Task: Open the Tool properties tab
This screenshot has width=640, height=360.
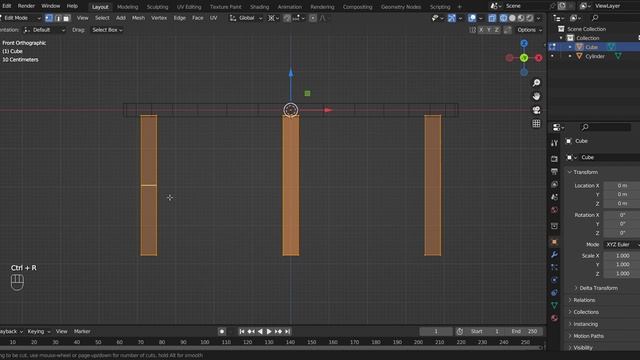Action: [554, 143]
